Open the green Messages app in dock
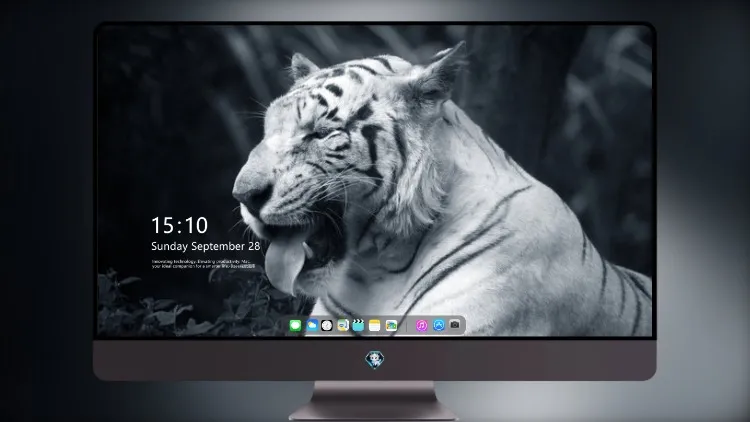Screen dimensions: 750x422 tap(295, 325)
